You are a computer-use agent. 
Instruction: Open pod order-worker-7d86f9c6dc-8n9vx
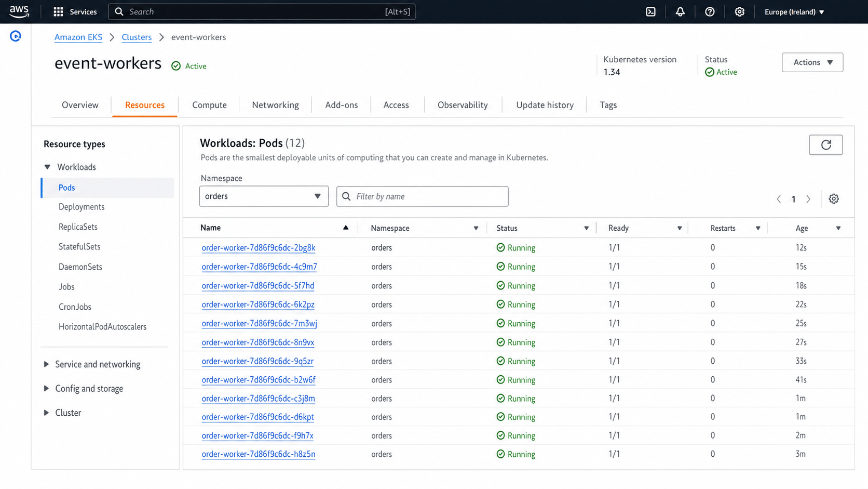coord(257,342)
